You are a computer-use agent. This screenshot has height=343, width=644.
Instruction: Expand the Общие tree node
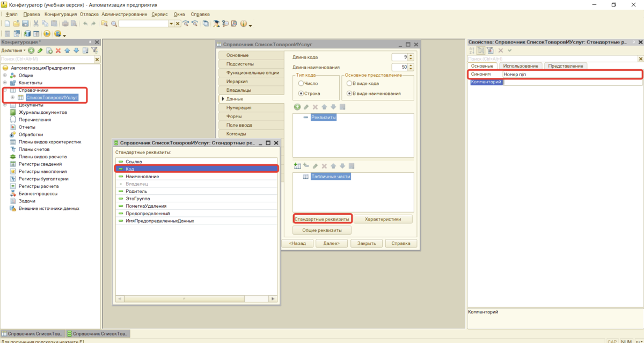click(x=5, y=76)
